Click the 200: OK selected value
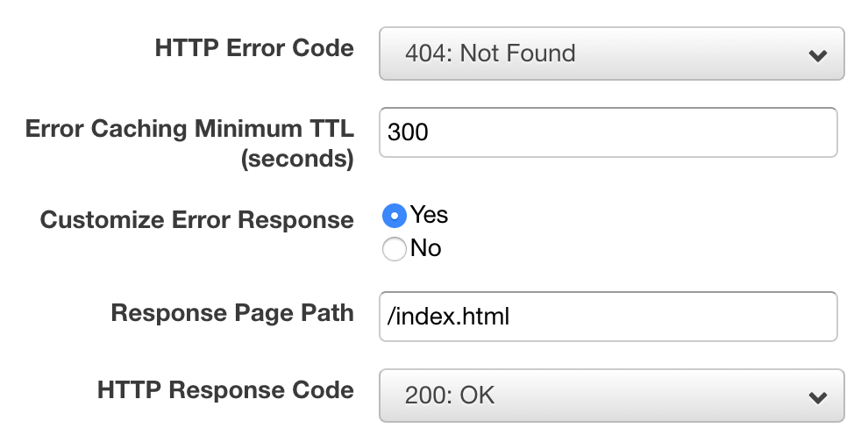 point(450,396)
